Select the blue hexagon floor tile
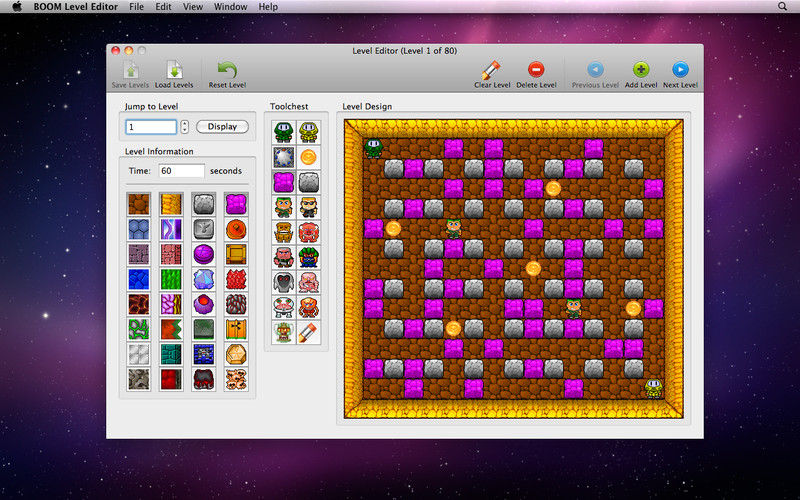This screenshot has width=800, height=500. (x=139, y=229)
